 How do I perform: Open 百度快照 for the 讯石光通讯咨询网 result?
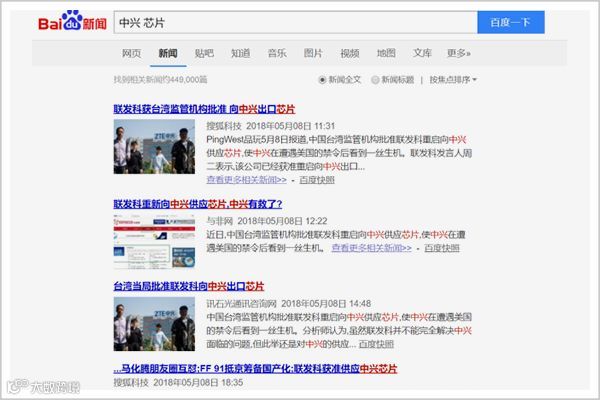[376, 344]
